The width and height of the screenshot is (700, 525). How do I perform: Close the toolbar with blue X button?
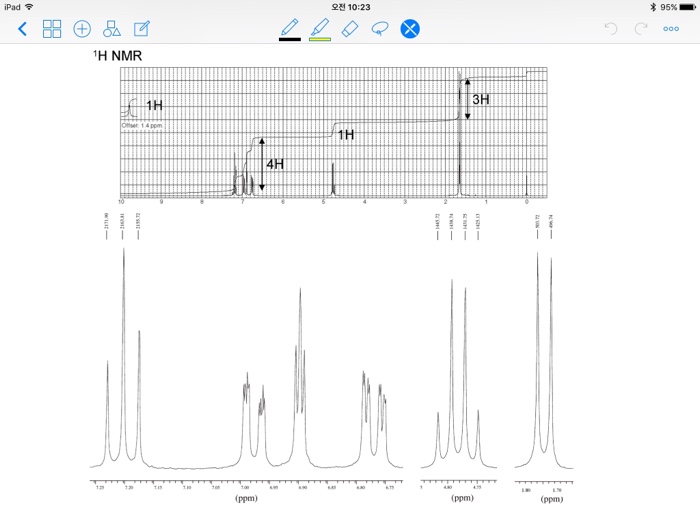point(410,29)
